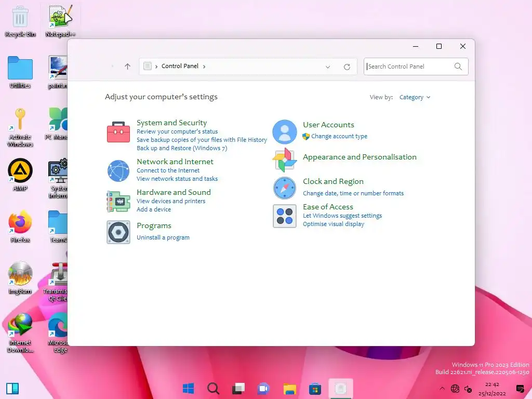This screenshot has height=399, width=532.
Task: Open Change account type link
Action: click(339, 136)
